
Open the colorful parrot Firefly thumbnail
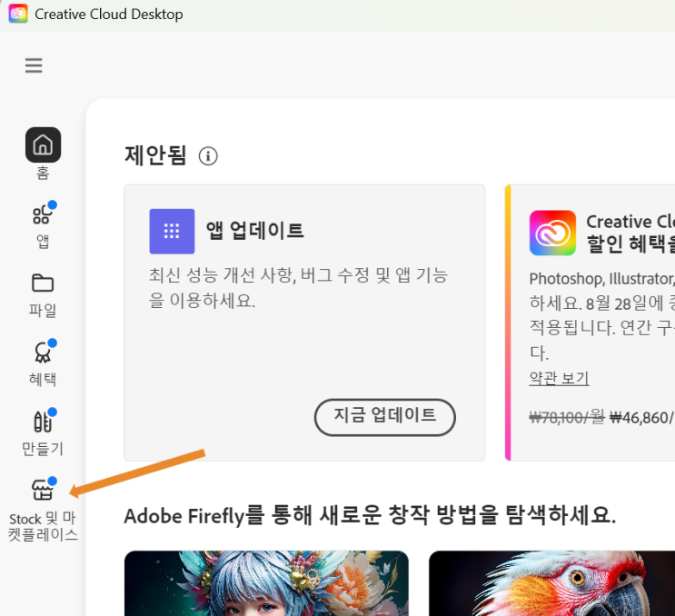551,583
